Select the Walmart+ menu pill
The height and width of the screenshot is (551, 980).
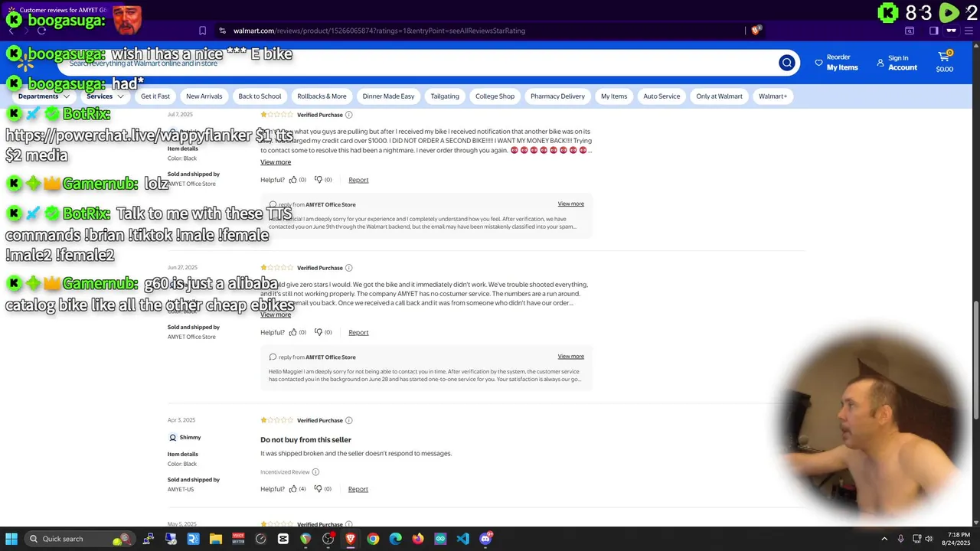773,96
